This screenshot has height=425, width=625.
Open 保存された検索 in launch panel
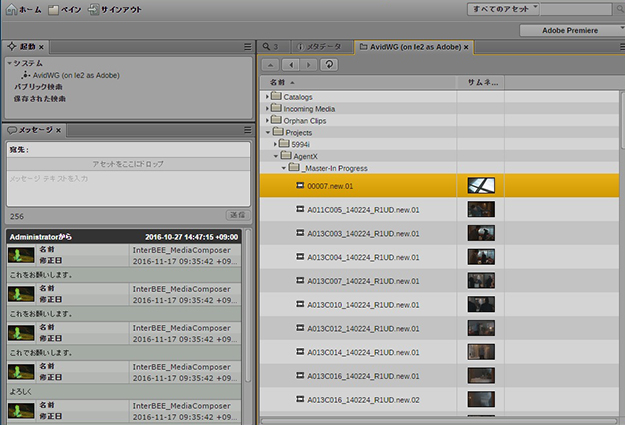pos(40,98)
